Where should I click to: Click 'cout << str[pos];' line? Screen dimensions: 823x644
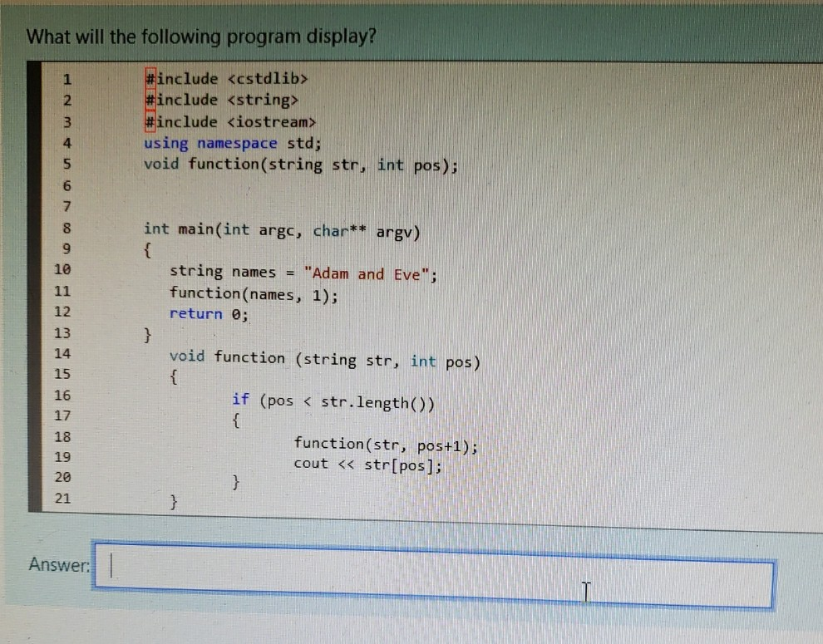[367, 465]
